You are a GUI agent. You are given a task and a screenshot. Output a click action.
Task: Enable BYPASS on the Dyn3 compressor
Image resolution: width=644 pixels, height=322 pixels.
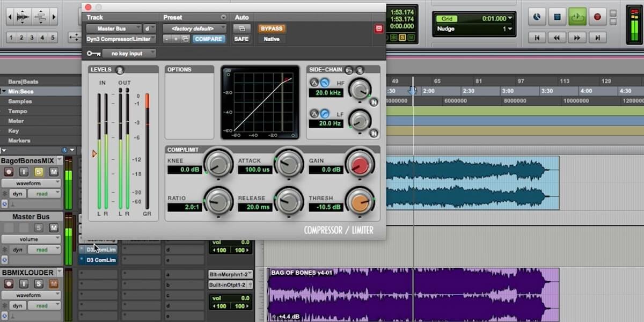pos(272,28)
